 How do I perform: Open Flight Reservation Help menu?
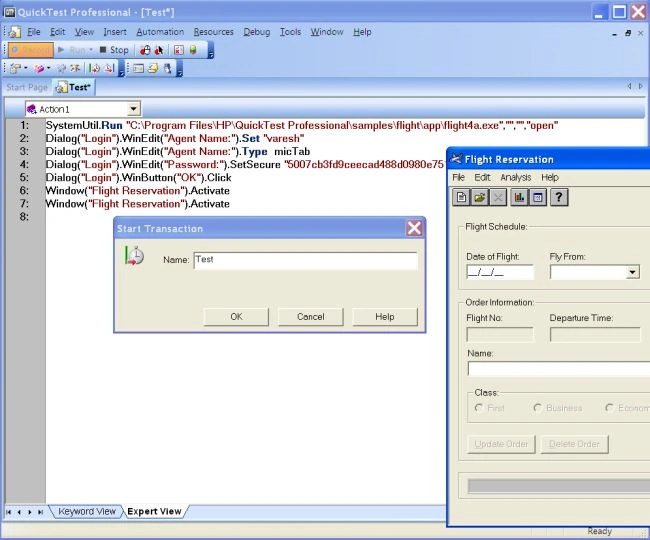pos(550,177)
